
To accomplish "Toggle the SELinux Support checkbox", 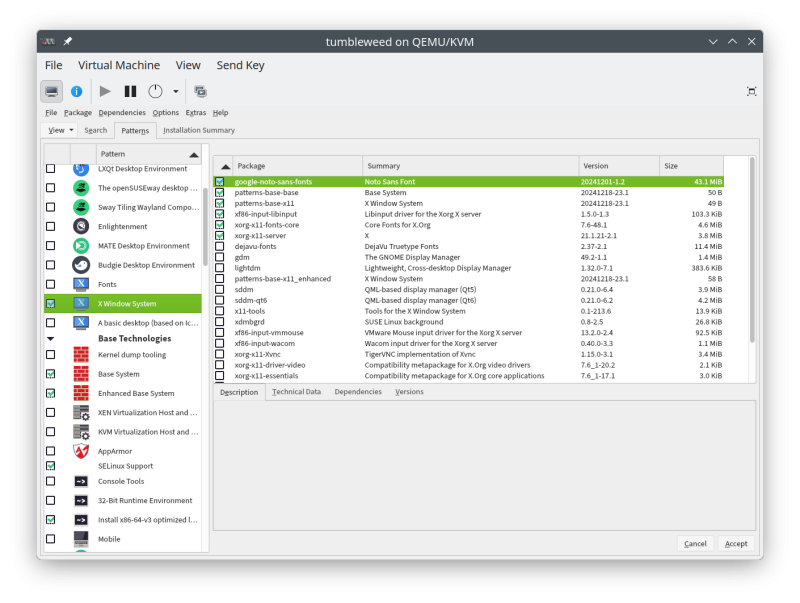I will (x=51, y=466).
